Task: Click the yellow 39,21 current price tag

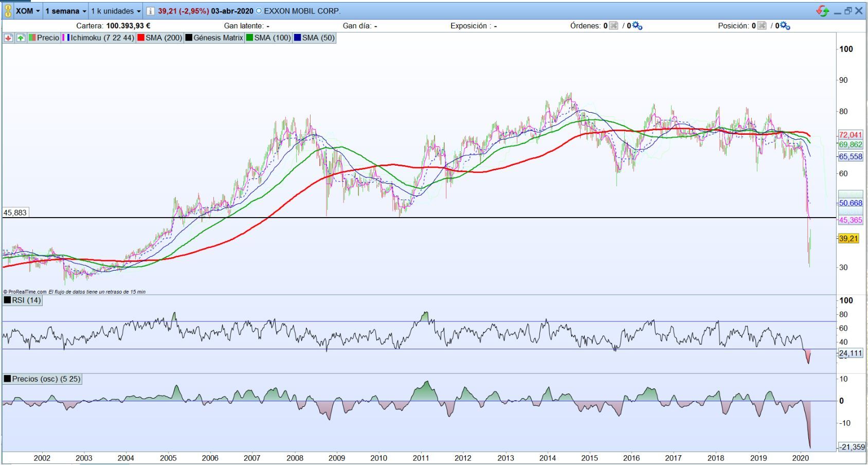Action: click(x=848, y=238)
